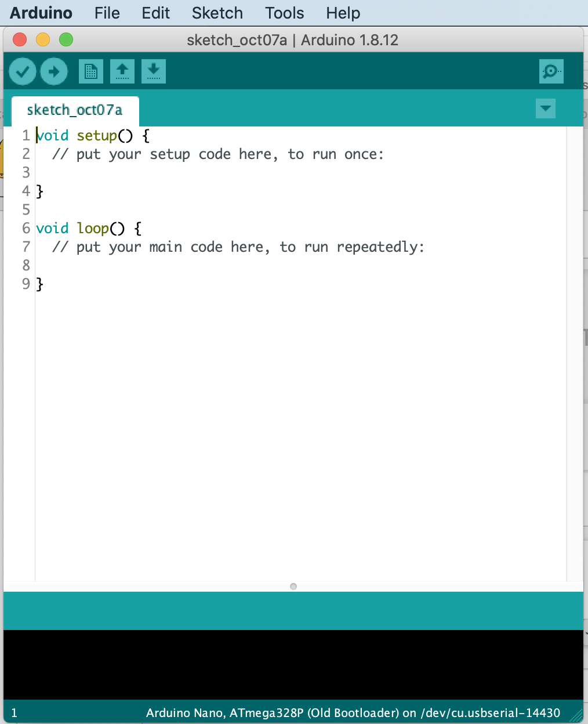Click the yellow minimize window button

coord(43,39)
